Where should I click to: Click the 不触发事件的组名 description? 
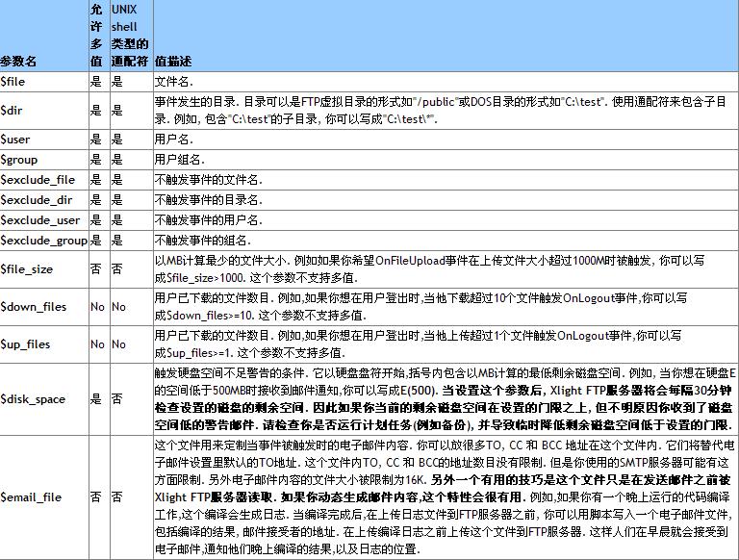203,241
